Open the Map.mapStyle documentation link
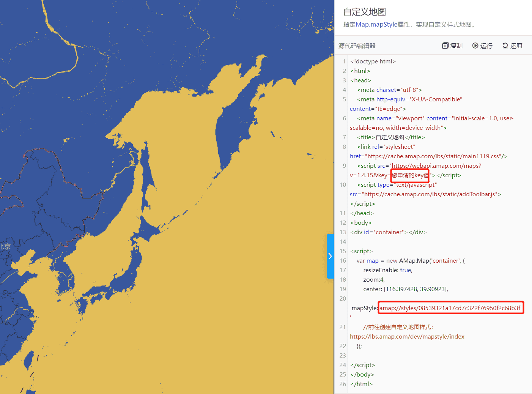This screenshot has height=394, width=532. [376, 24]
